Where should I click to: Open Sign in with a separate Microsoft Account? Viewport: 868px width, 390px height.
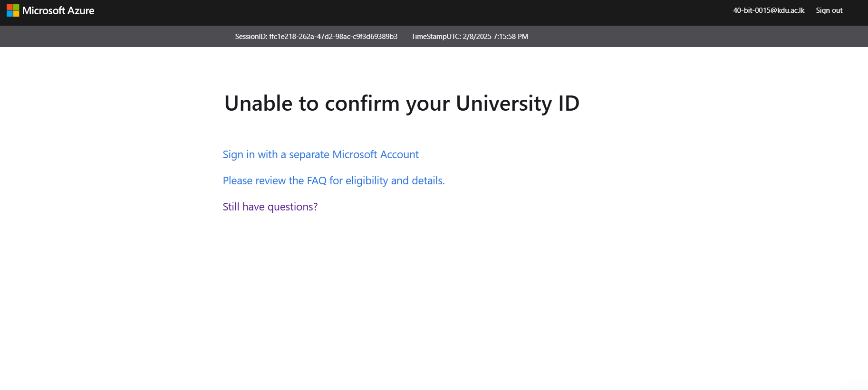321,155
